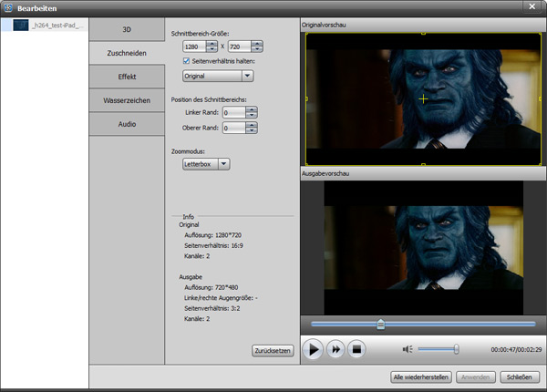Open the Letterbox Zoommodus dropdown
The height and width of the screenshot is (392, 547).
click(206, 164)
